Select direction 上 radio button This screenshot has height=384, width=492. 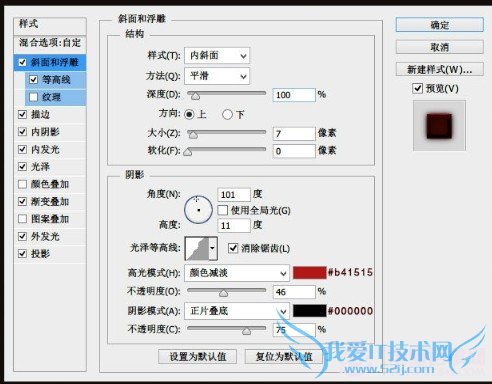189,115
